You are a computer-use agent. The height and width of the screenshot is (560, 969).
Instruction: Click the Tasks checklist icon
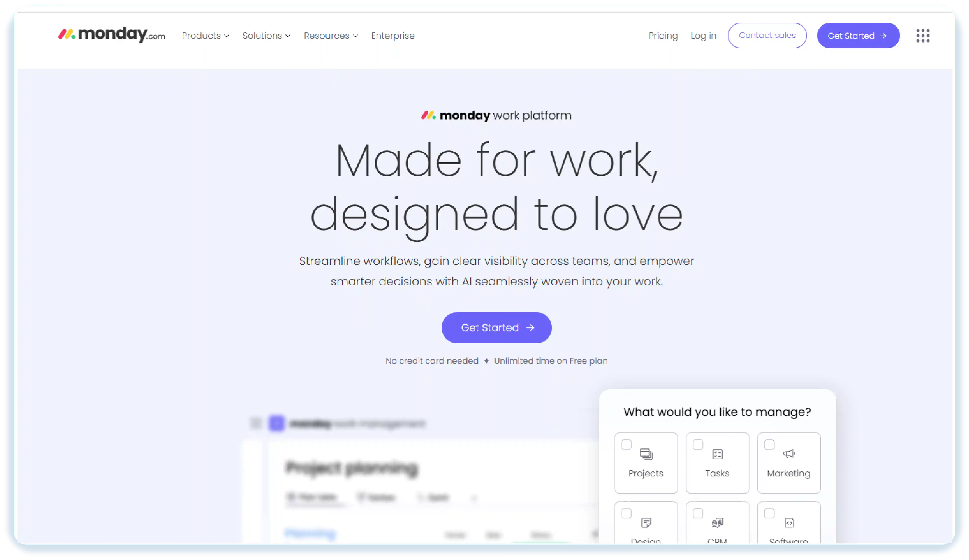[x=717, y=454]
